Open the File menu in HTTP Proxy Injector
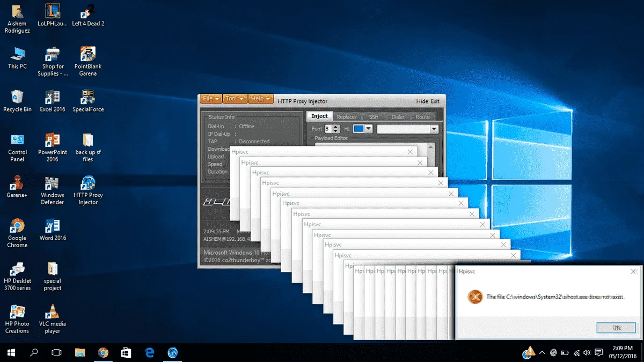644x362 pixels. [211, 99]
